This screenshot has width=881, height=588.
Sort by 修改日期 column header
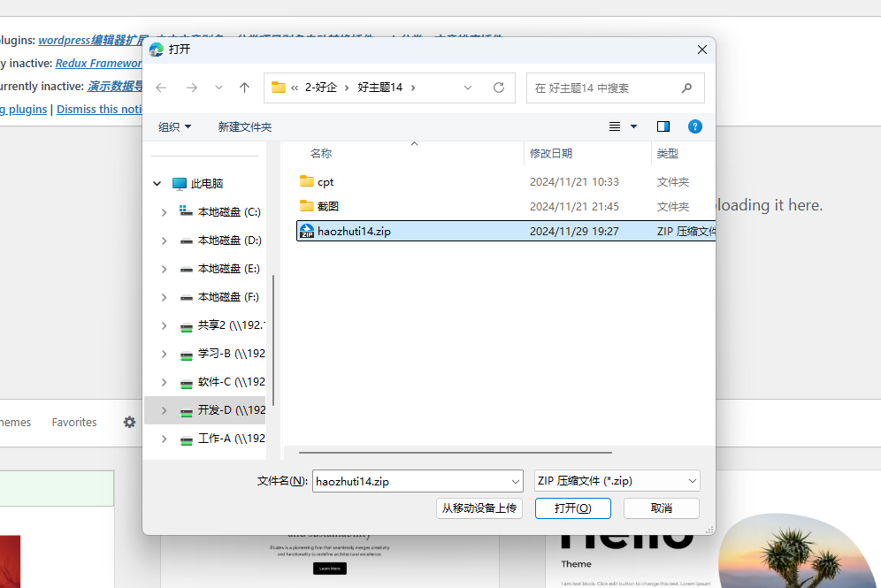pyautogui.click(x=551, y=153)
